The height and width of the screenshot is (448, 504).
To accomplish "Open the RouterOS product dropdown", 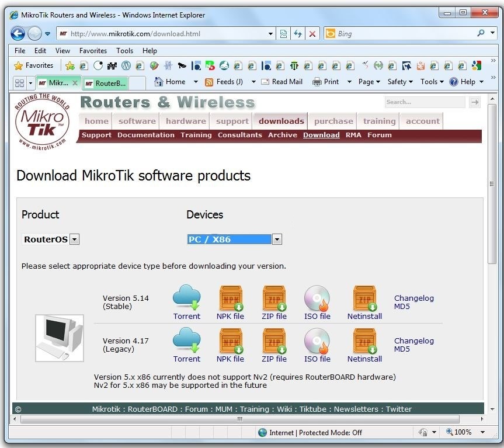I will [x=74, y=239].
